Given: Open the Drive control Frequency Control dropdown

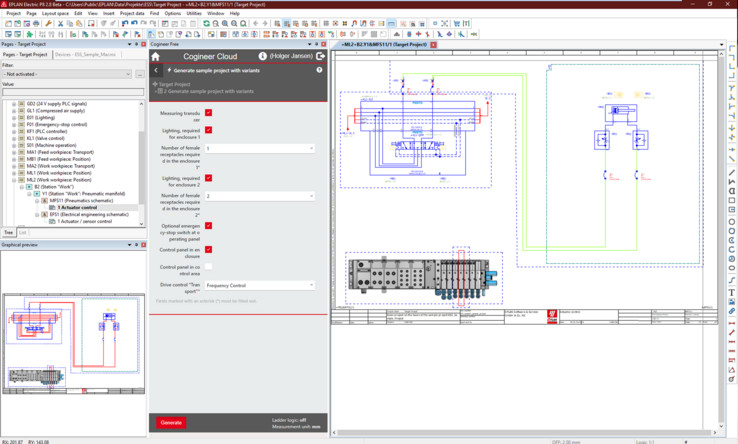Looking at the screenshot, I should (259, 285).
